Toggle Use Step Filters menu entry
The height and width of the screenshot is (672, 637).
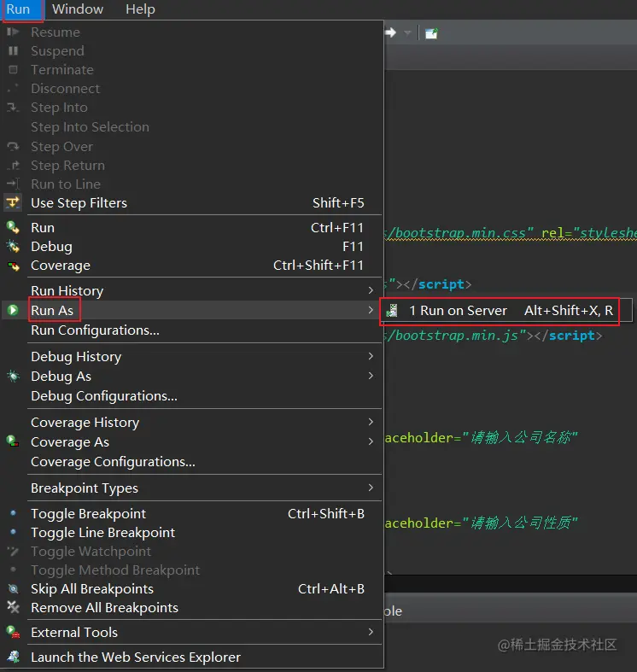point(193,202)
